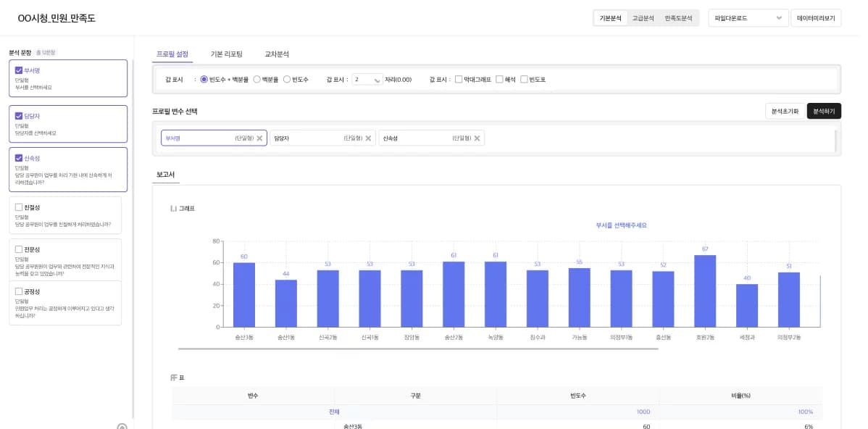Uncheck the 담당자 question checkbox
Screen dimensions: 868x429
(x=19, y=116)
